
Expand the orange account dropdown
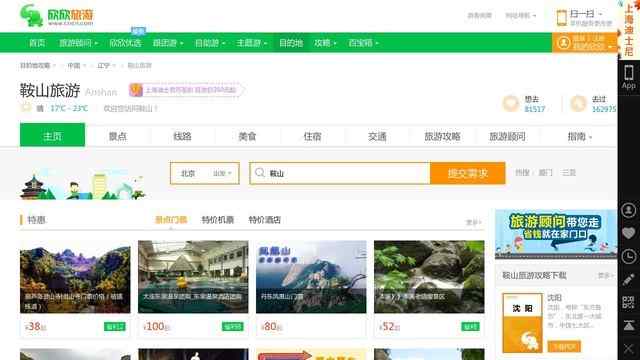(610, 46)
